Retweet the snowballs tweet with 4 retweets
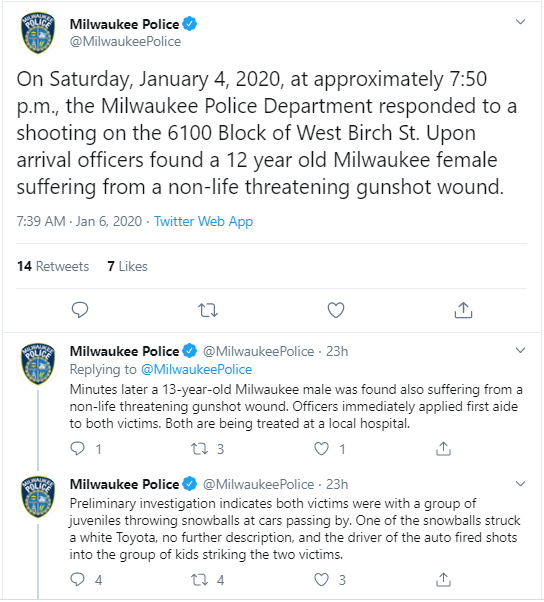The image size is (544, 602). point(200,579)
